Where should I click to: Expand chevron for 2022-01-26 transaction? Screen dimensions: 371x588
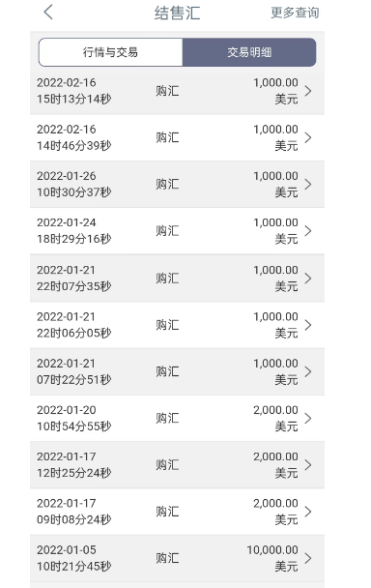click(x=308, y=184)
